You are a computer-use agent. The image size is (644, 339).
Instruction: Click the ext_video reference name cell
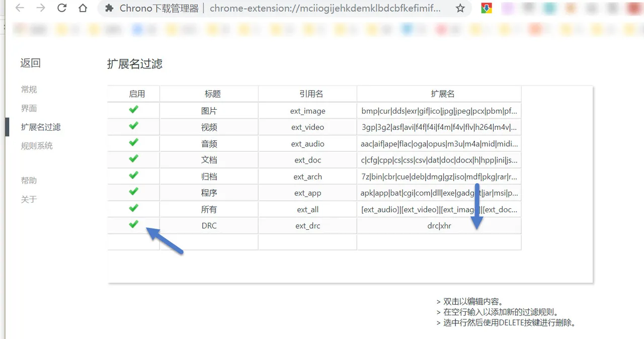(x=308, y=127)
